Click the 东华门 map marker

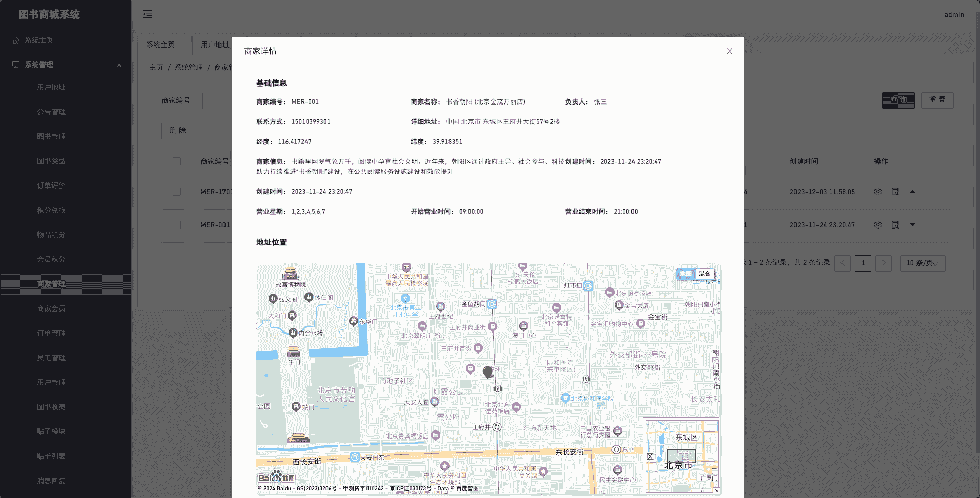pyautogui.click(x=353, y=321)
